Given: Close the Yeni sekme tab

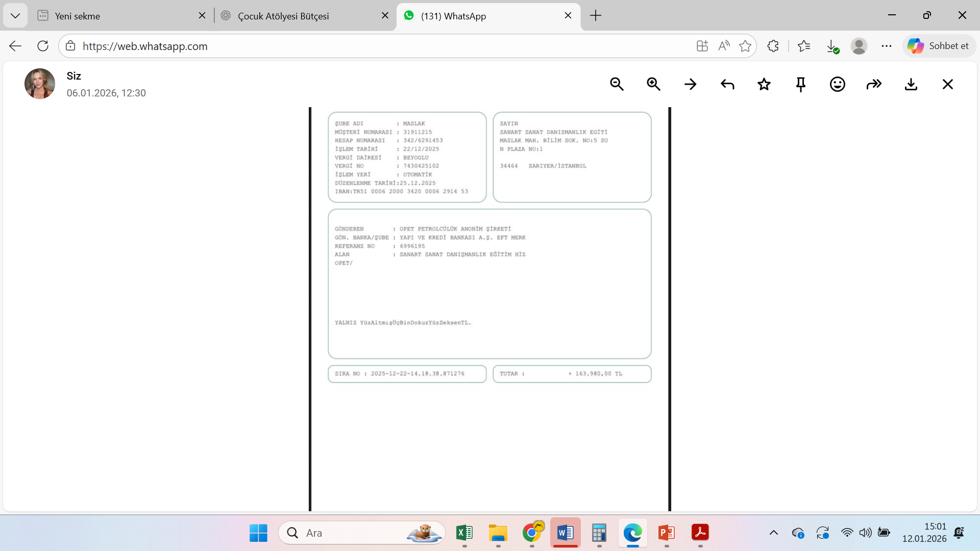Looking at the screenshot, I should coord(202,16).
